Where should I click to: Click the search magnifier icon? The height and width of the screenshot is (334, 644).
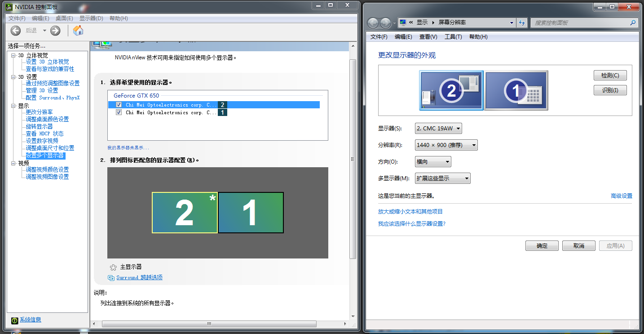tap(633, 22)
